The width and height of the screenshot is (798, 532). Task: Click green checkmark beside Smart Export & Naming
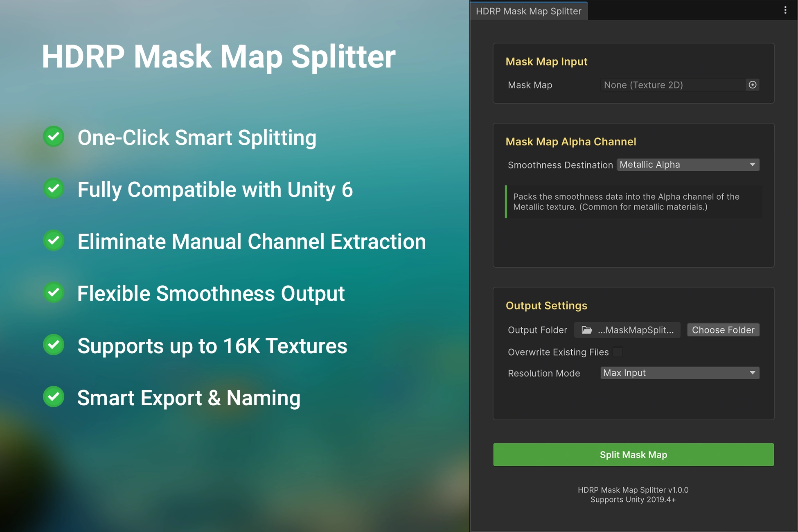[54, 397]
